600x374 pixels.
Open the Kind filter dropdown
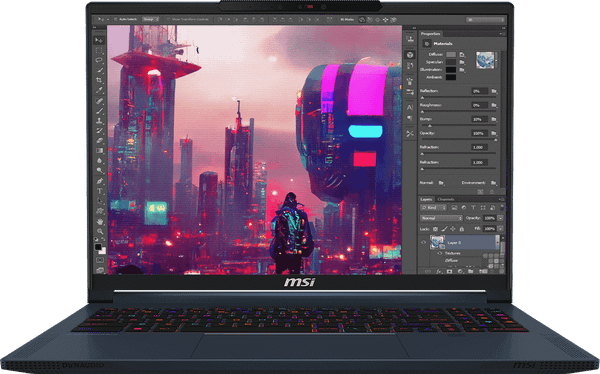433,207
